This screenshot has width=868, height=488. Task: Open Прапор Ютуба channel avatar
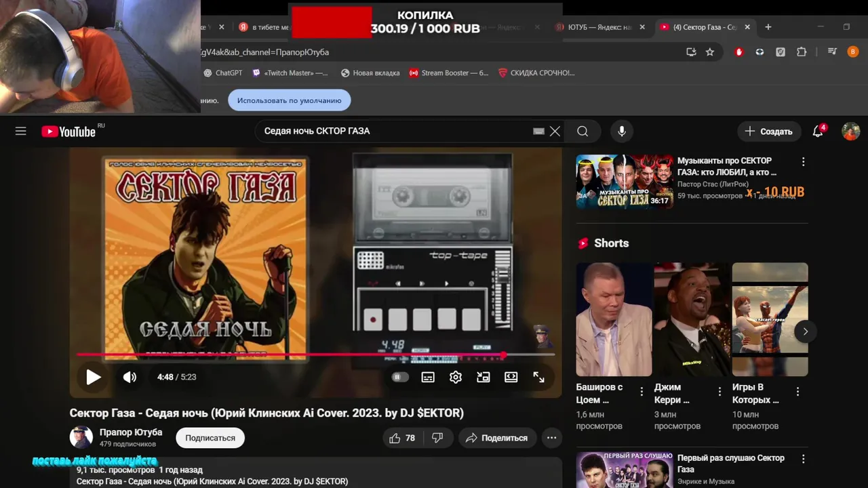81,437
